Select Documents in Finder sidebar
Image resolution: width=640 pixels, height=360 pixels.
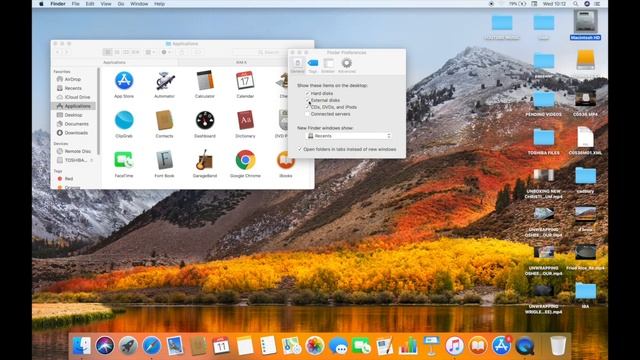74,124
